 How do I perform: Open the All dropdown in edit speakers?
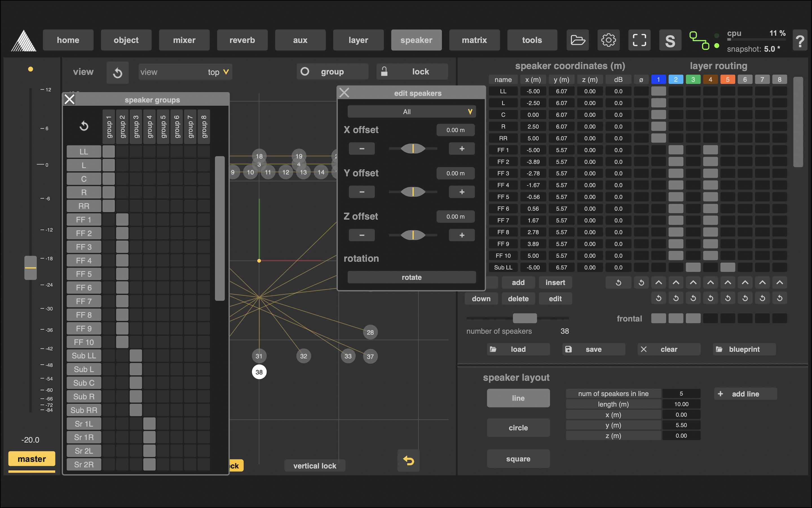pyautogui.click(x=412, y=111)
